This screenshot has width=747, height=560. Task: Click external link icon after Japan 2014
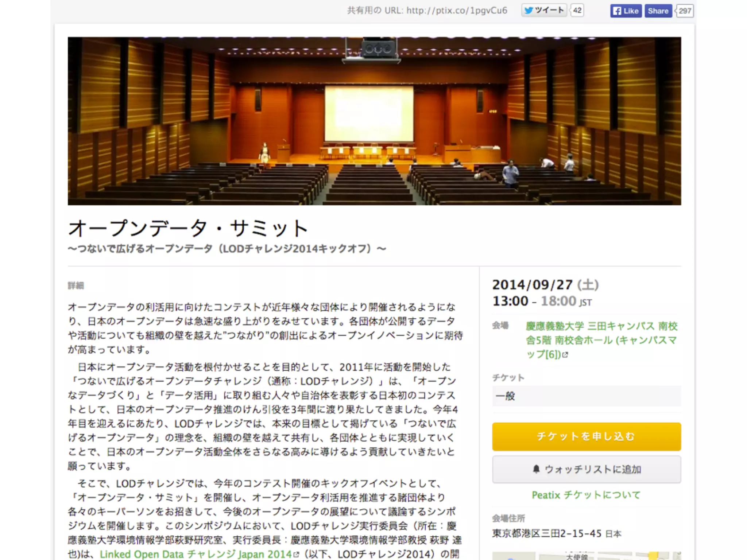tap(296, 555)
